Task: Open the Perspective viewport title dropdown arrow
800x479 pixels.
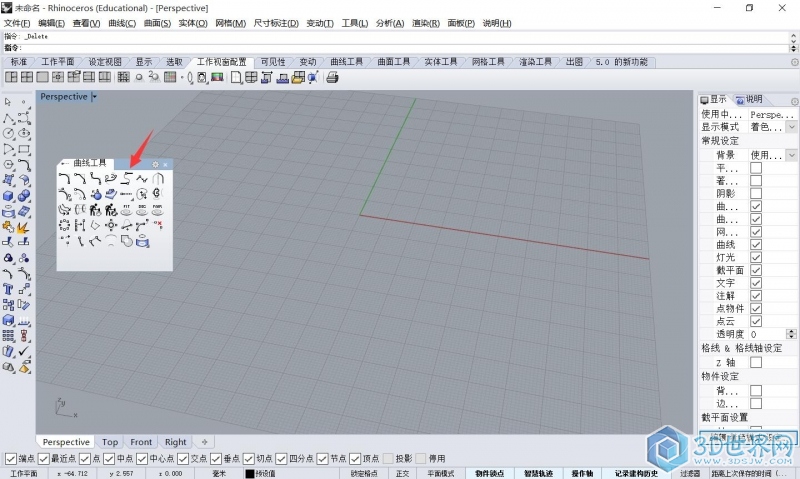Action: pos(94,96)
